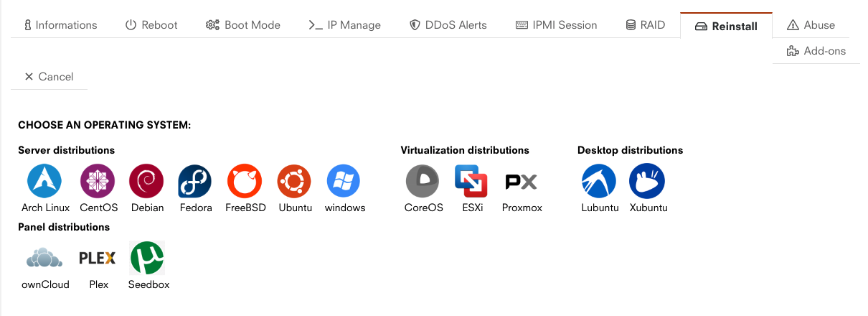The width and height of the screenshot is (868, 316).
Task: Select the Xubuntu desktop distribution
Action: click(647, 181)
